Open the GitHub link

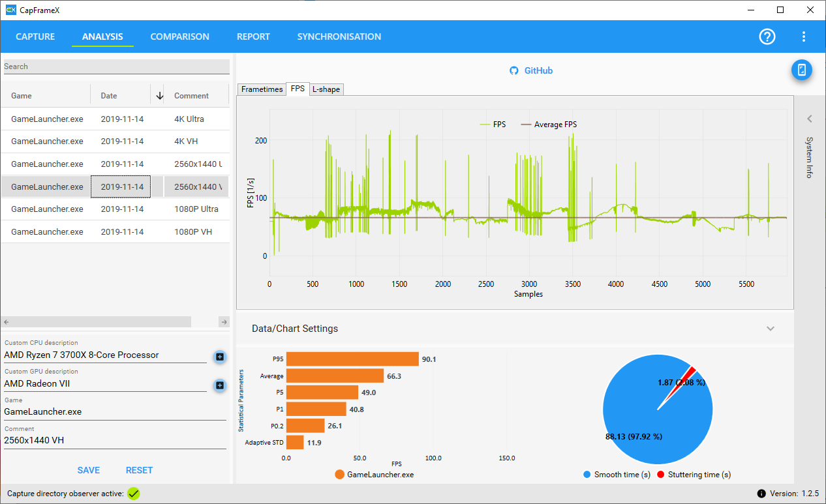tap(538, 70)
